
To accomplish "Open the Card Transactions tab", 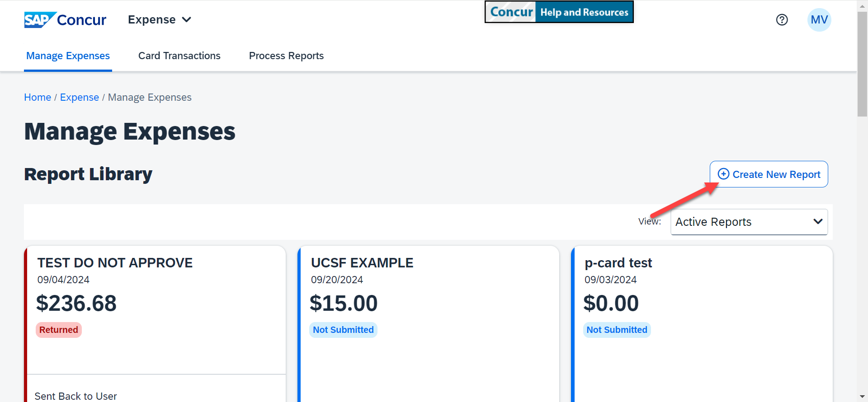I will pos(179,56).
